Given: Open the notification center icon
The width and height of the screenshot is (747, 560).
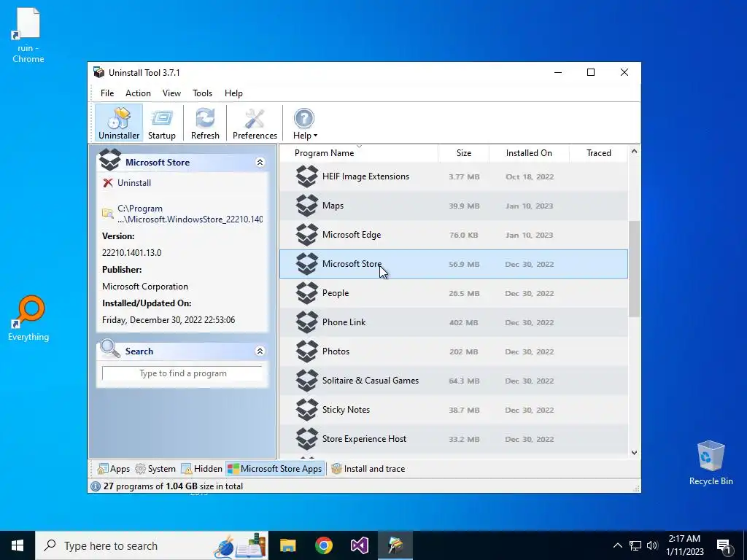Looking at the screenshot, I should (x=724, y=545).
